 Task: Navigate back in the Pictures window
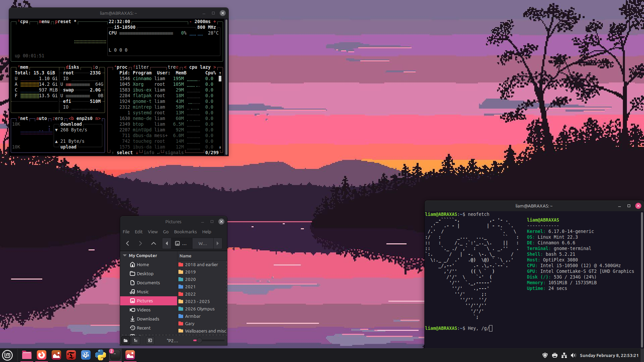(x=127, y=243)
